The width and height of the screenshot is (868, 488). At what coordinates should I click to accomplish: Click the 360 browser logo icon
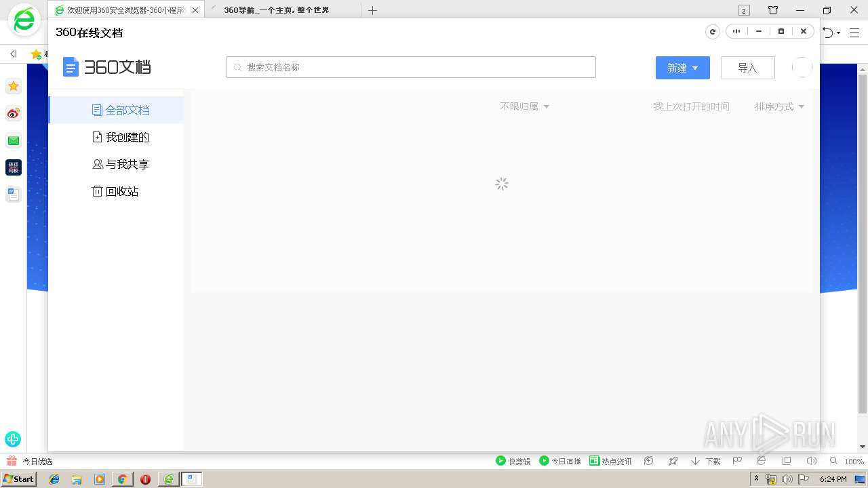click(24, 21)
